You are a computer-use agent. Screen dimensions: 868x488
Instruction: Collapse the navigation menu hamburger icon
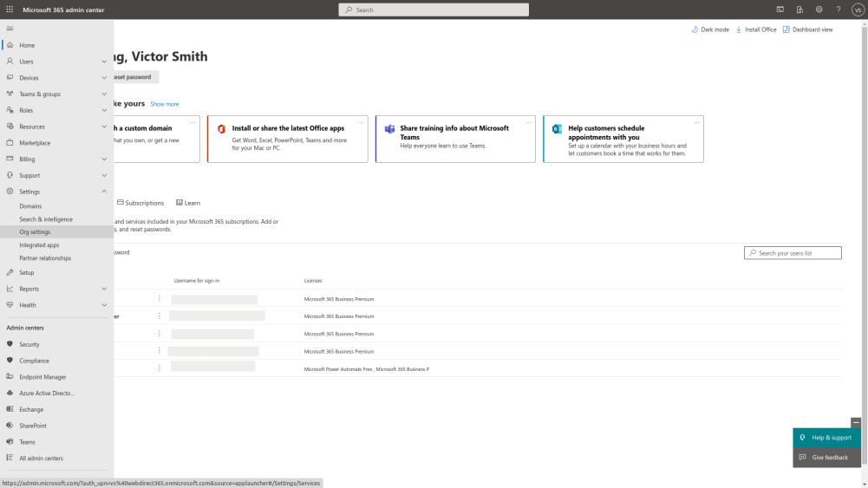tap(10, 29)
